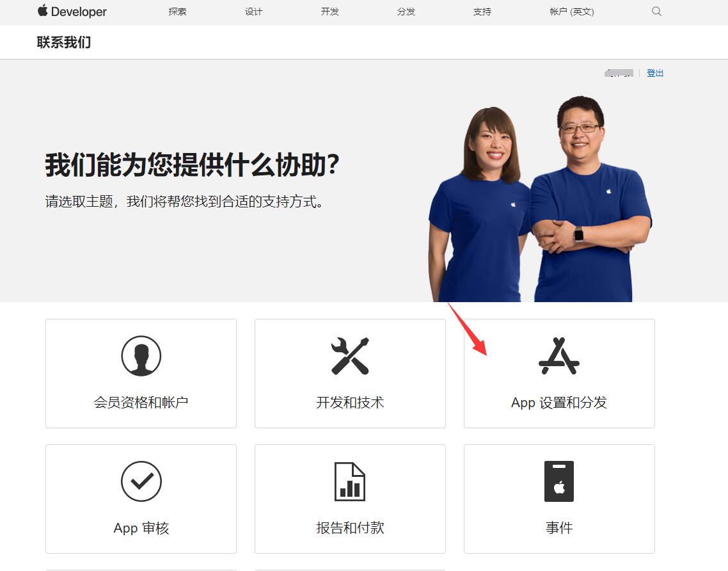Screen dimensions: 728x571
Task: Click the 登出 link
Action: [x=655, y=73]
